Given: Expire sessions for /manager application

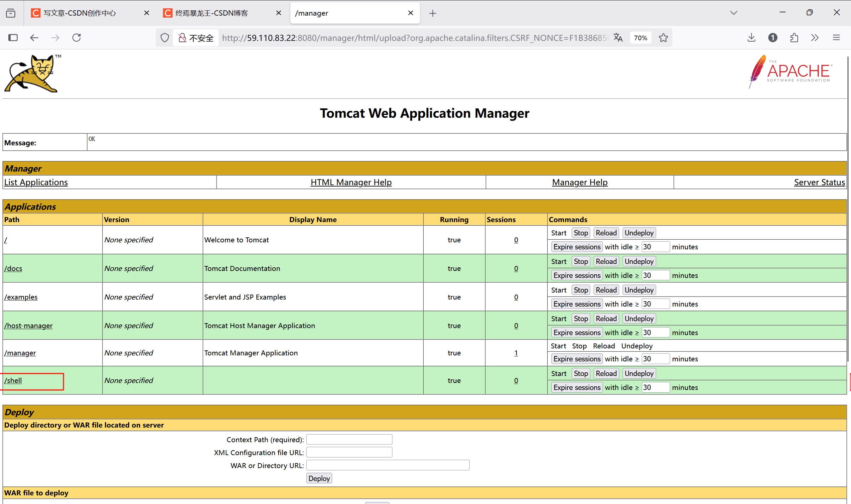Looking at the screenshot, I should tap(577, 359).
